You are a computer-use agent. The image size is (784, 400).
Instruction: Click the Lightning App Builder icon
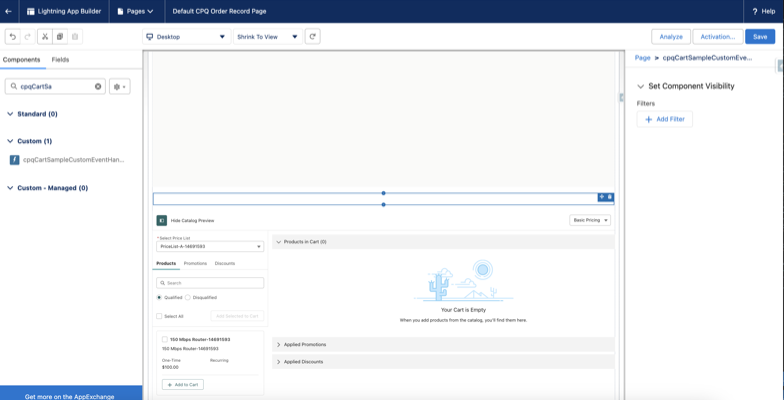[31, 11]
